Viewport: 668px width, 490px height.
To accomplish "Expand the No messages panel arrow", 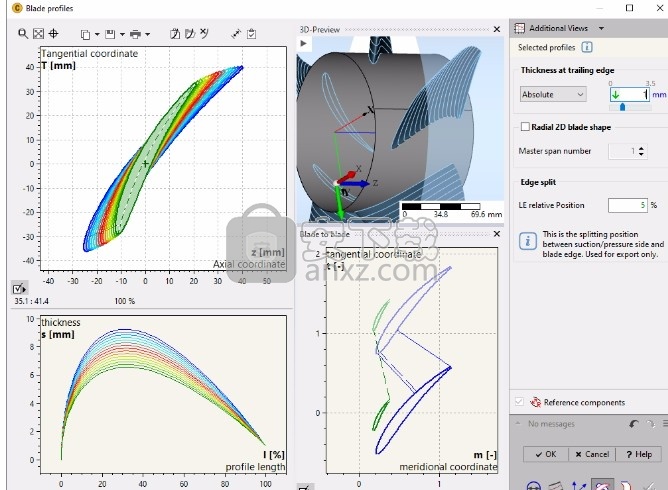I will [518, 423].
